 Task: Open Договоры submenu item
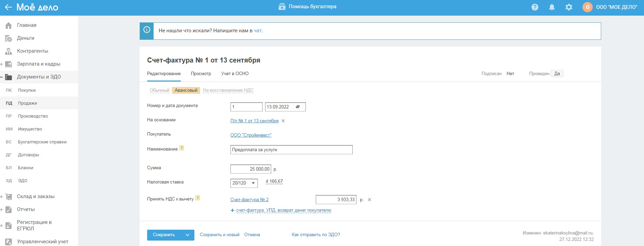tap(29, 155)
